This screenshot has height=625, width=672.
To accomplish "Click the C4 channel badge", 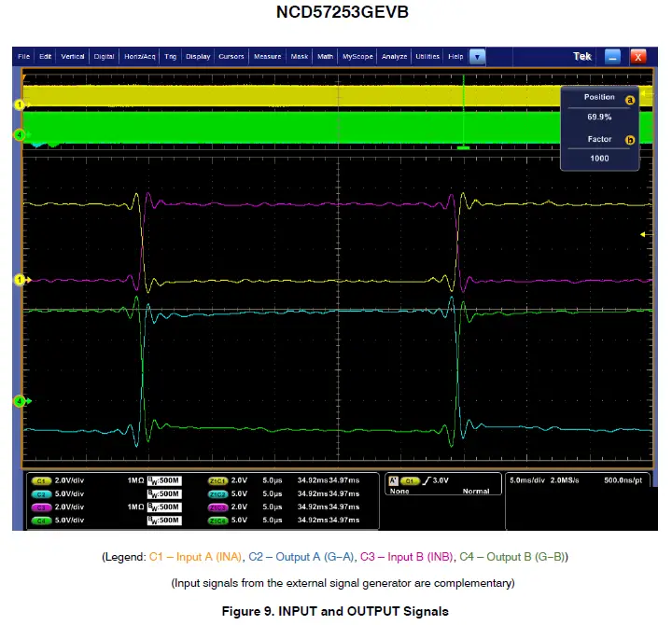I will pyautogui.click(x=41, y=521).
